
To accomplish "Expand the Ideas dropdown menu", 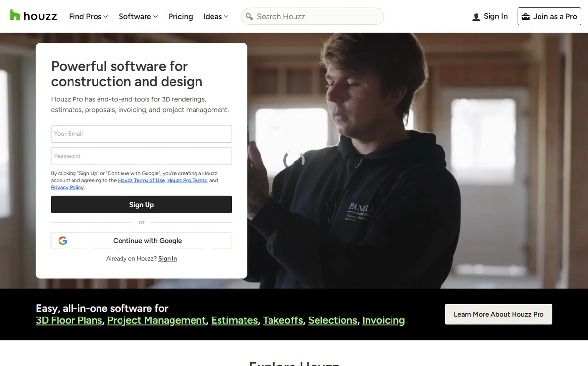I will point(216,16).
